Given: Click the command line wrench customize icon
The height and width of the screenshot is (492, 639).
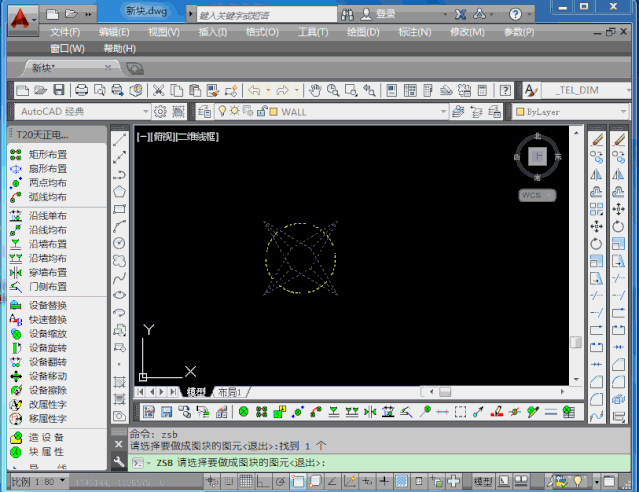Looking at the screenshot, I should tap(119, 462).
